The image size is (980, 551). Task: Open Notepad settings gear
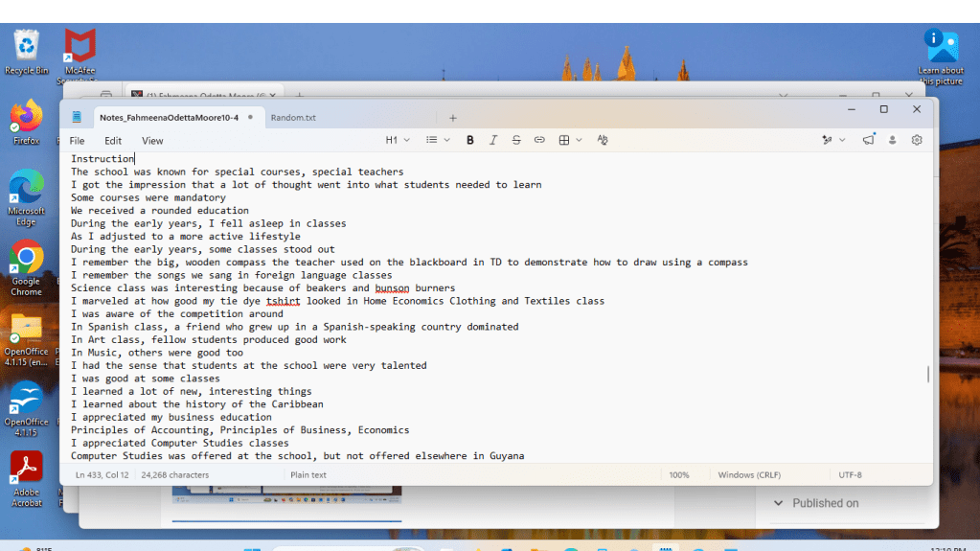click(917, 140)
